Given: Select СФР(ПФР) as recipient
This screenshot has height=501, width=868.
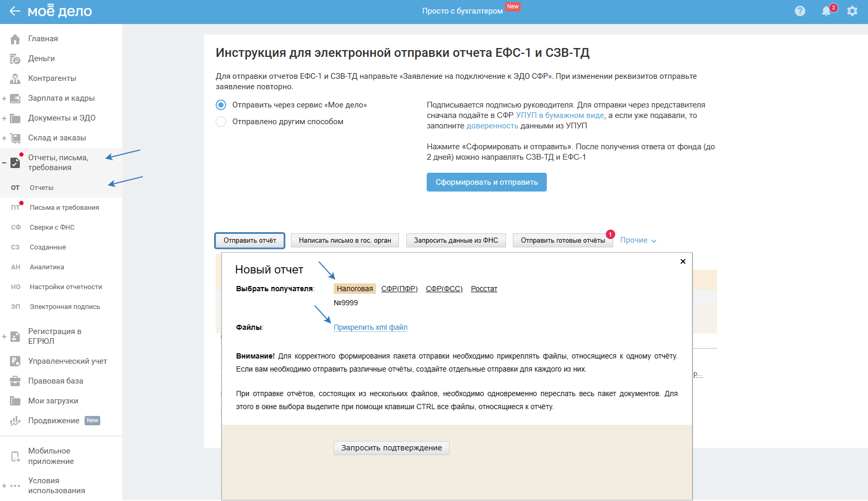Looking at the screenshot, I should coord(400,289).
